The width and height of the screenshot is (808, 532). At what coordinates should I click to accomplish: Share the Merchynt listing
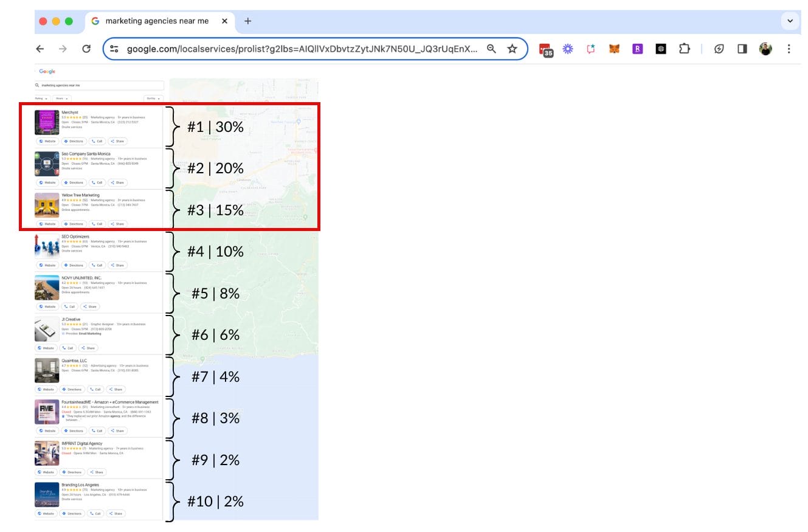(117, 141)
